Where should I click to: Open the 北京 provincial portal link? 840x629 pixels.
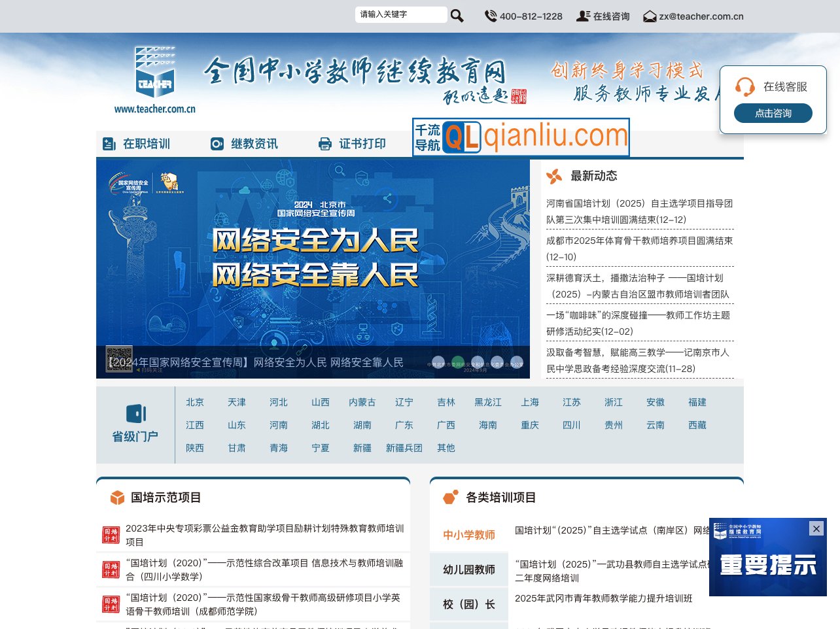194,402
